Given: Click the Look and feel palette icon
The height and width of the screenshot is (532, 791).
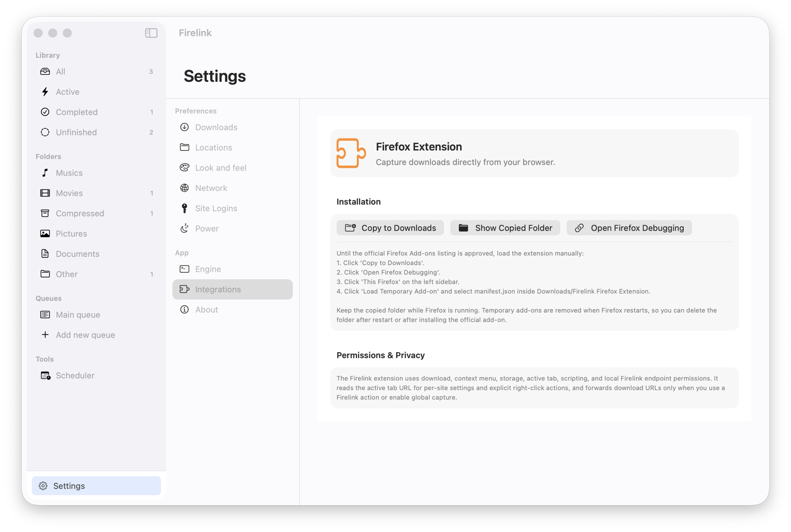Looking at the screenshot, I should [184, 168].
